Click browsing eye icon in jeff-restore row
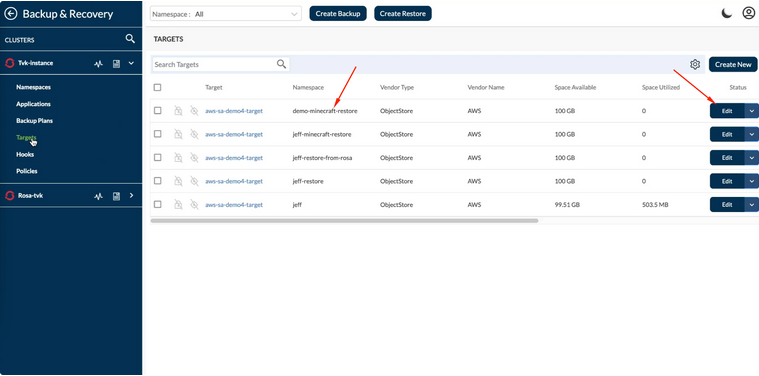The image size is (759, 376). click(194, 181)
